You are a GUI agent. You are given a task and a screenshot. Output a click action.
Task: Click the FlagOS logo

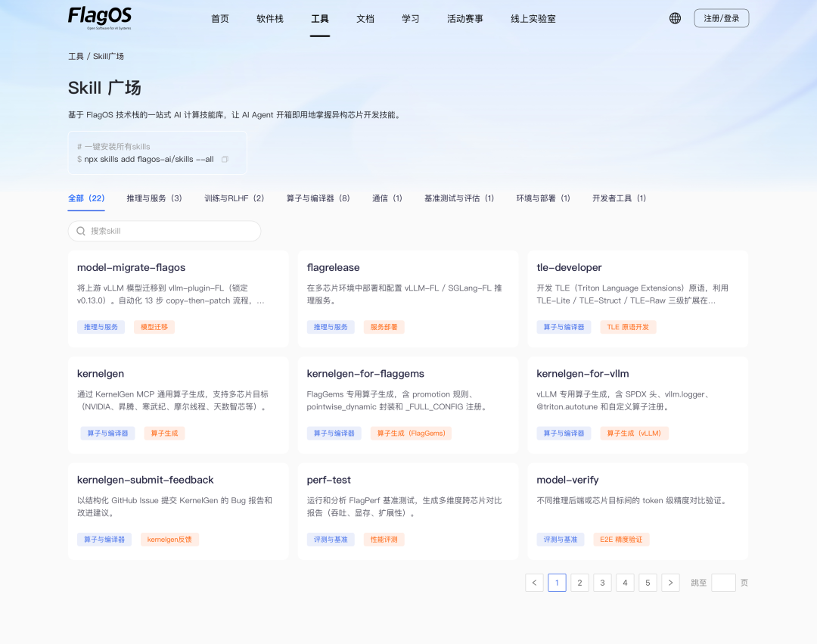[x=100, y=17]
